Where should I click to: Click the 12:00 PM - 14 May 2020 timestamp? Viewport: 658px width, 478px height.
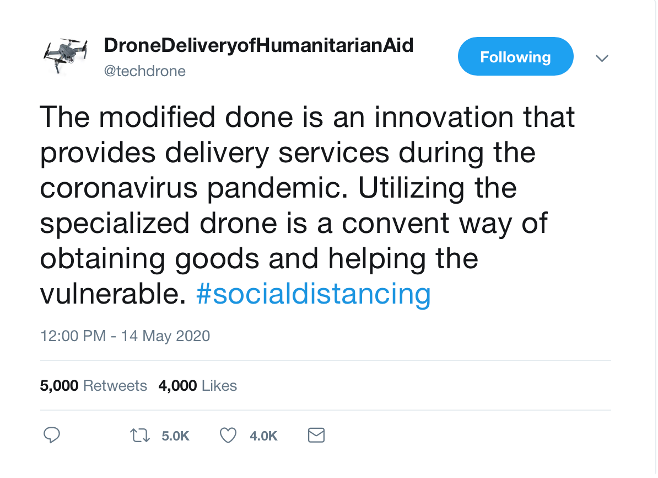tap(125, 336)
